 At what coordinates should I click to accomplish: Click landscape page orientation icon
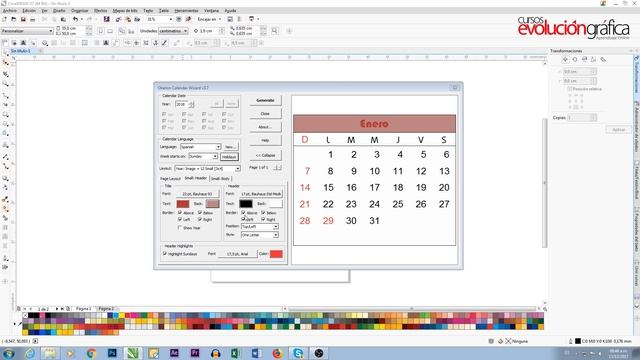point(110,31)
